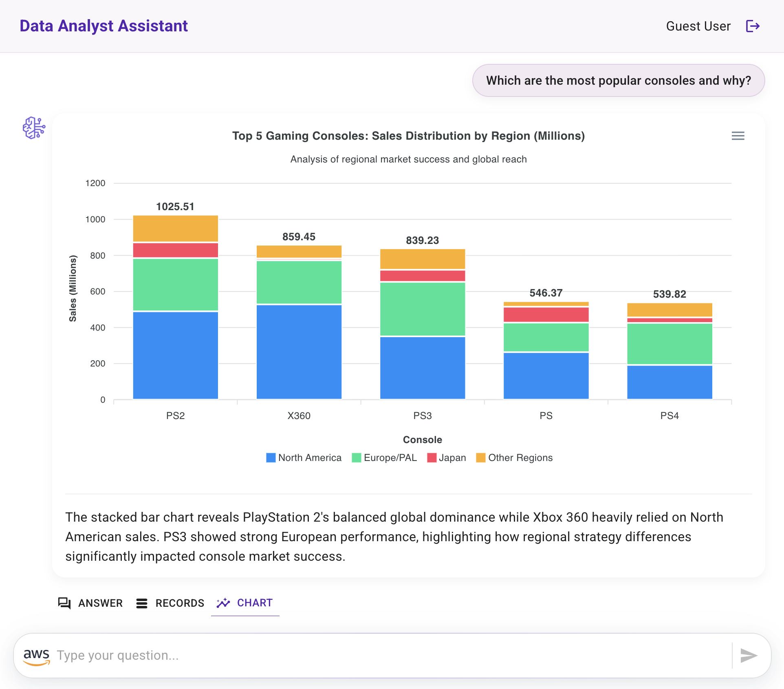Click the PS3 Japan red bar segment
The width and height of the screenshot is (784, 689).
pos(423,276)
